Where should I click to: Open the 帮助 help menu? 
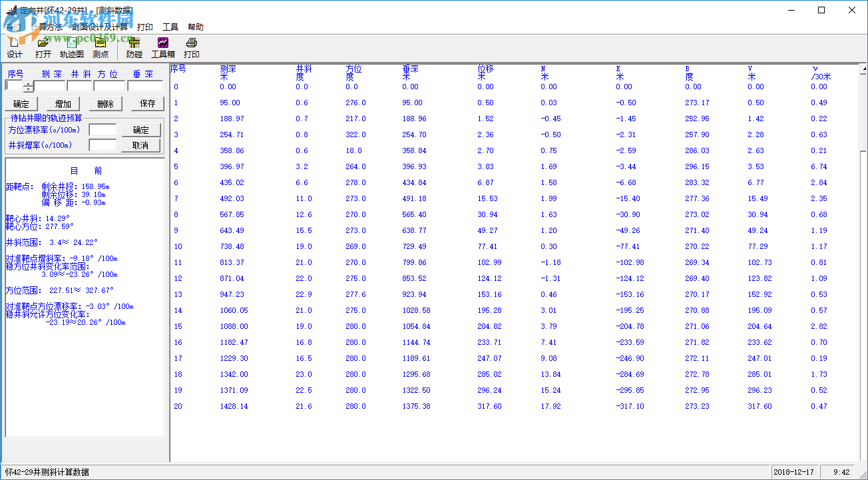196,27
